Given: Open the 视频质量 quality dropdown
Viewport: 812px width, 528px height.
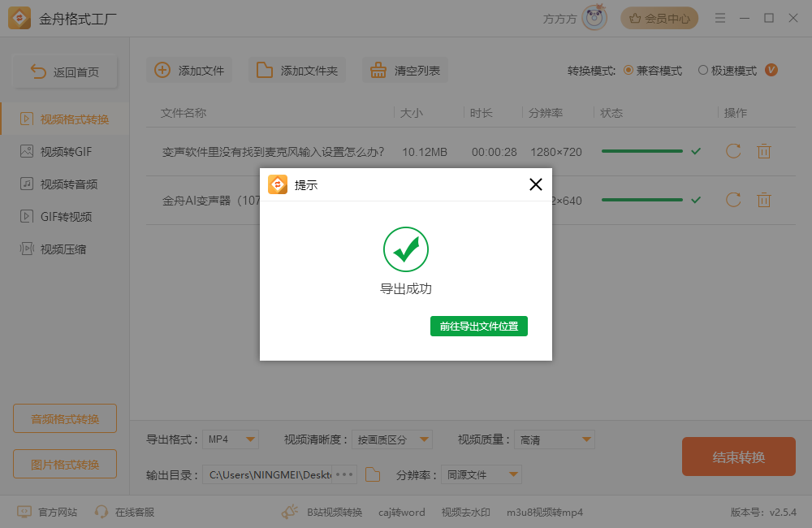Looking at the screenshot, I should pos(554,439).
